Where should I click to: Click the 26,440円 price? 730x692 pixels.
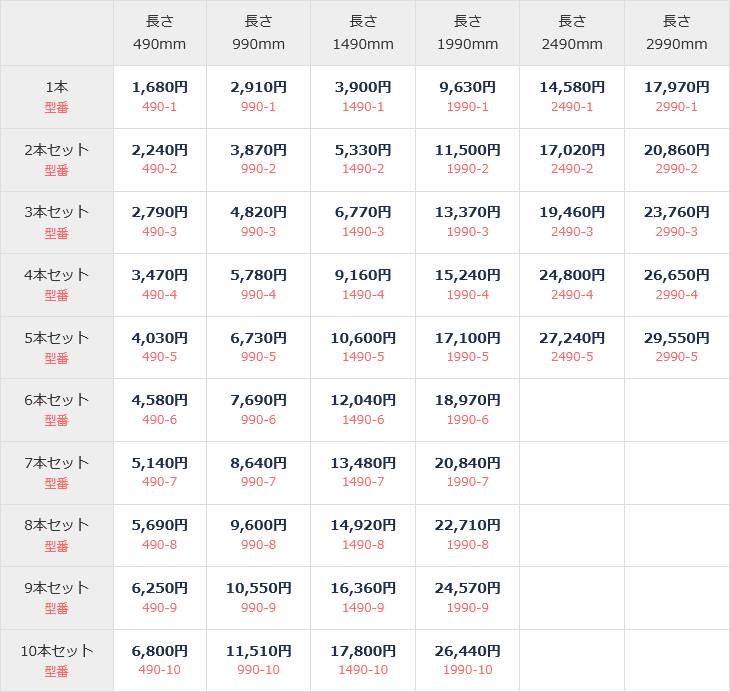click(x=467, y=651)
